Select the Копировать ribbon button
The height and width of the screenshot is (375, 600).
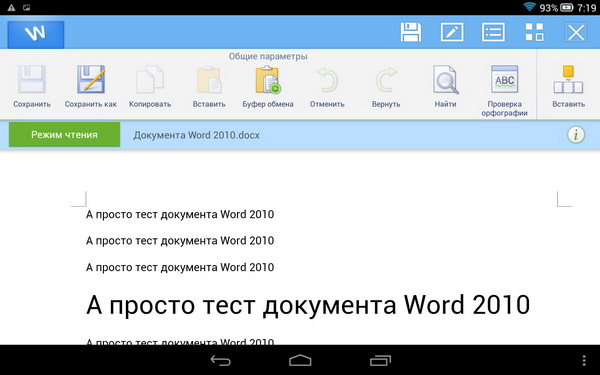click(x=150, y=86)
